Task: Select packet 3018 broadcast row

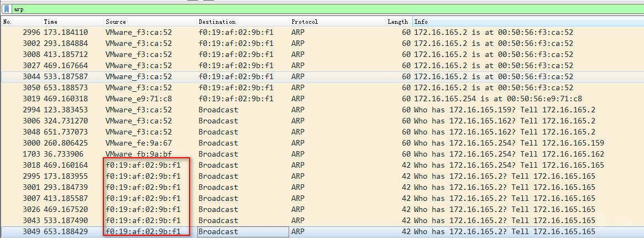Action: point(276,165)
